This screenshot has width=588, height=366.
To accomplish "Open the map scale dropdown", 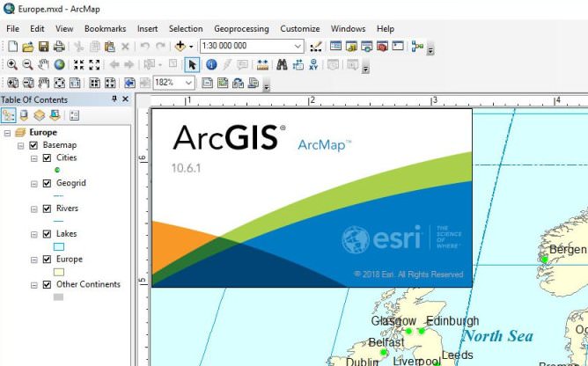I will click(x=298, y=47).
